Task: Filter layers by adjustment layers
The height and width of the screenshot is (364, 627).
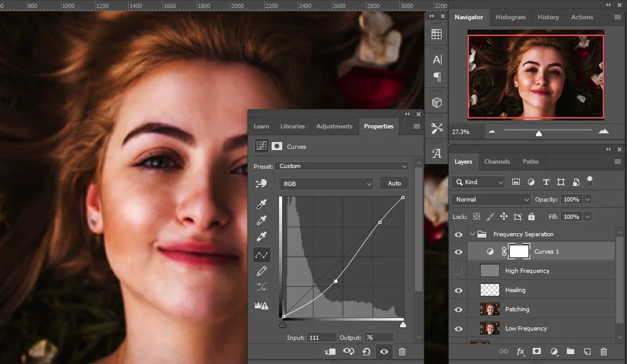Action: point(531,182)
